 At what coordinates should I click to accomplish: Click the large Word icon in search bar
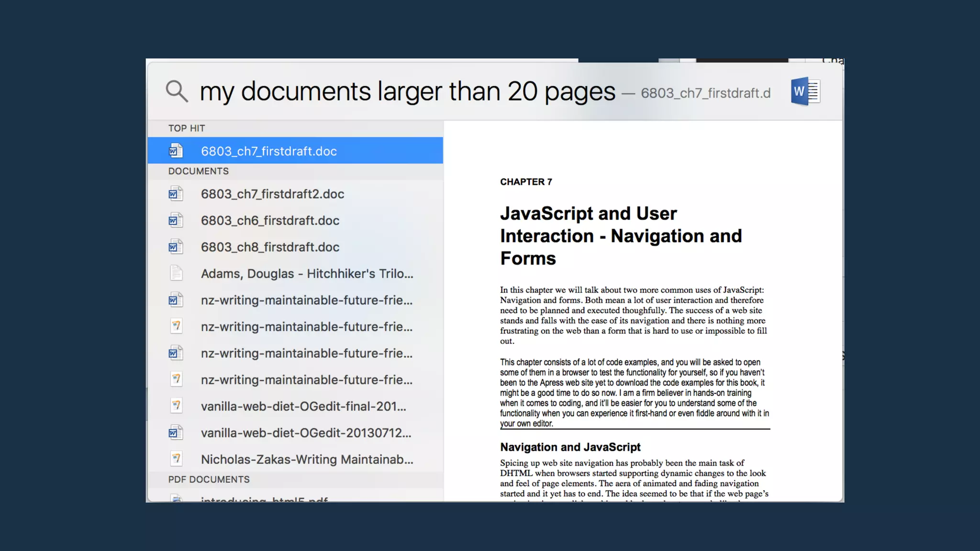coord(805,91)
